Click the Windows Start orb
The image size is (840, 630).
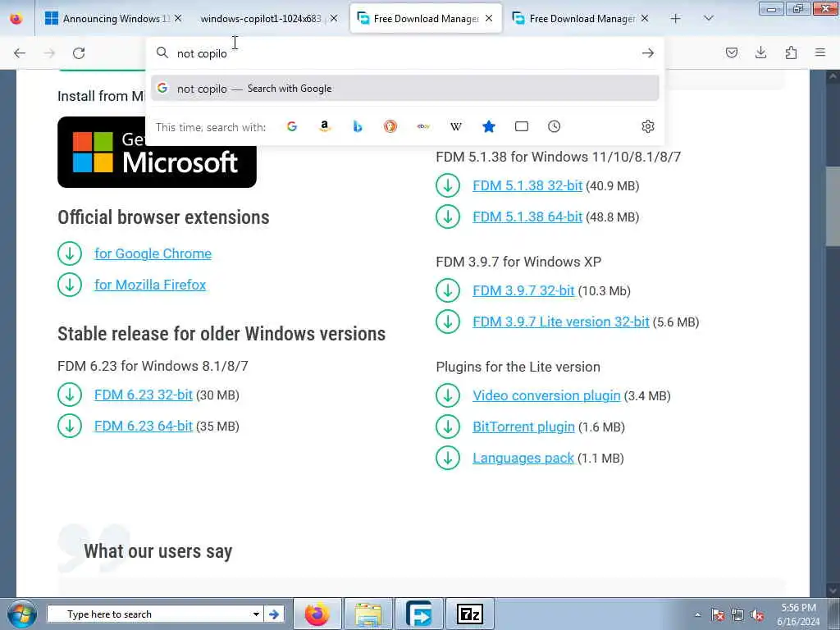coord(21,614)
